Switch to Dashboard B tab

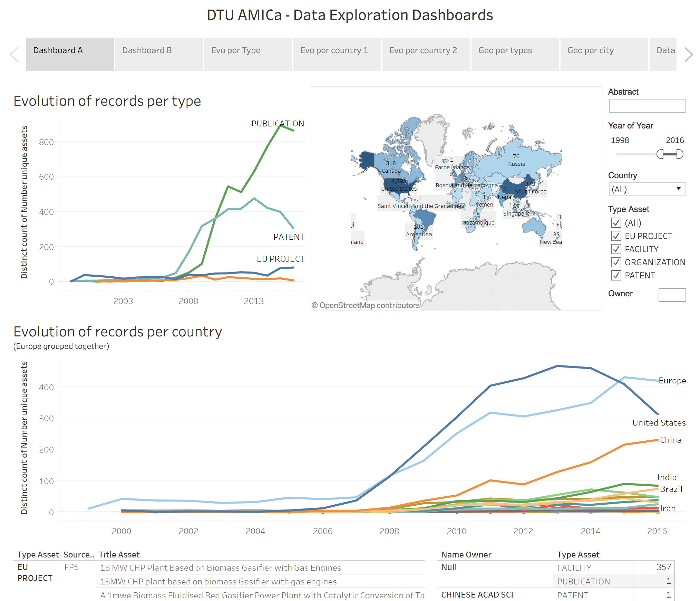point(159,55)
